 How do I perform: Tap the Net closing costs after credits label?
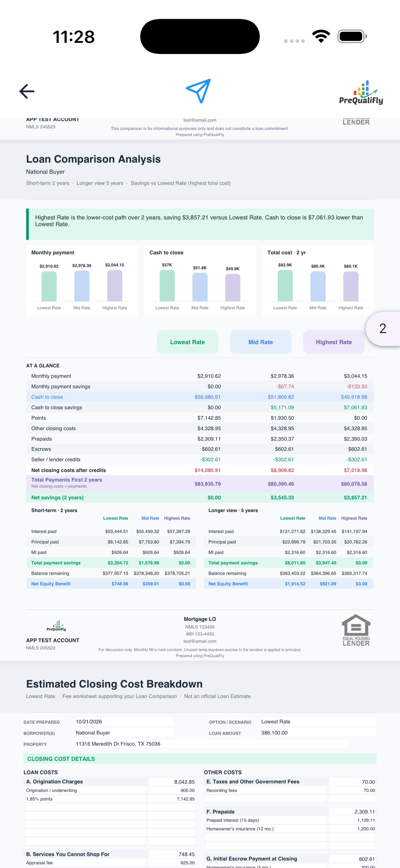click(x=69, y=470)
